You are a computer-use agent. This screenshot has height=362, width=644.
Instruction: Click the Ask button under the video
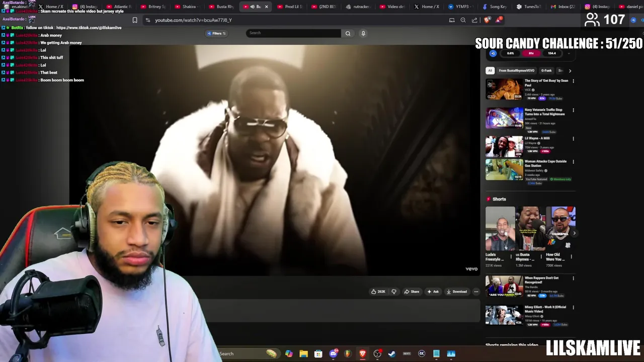[433, 292]
